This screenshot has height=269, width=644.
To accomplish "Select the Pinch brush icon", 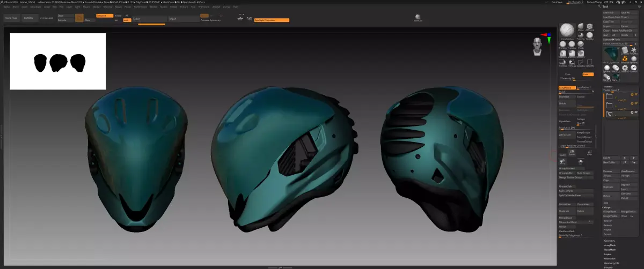I will click(x=581, y=44).
